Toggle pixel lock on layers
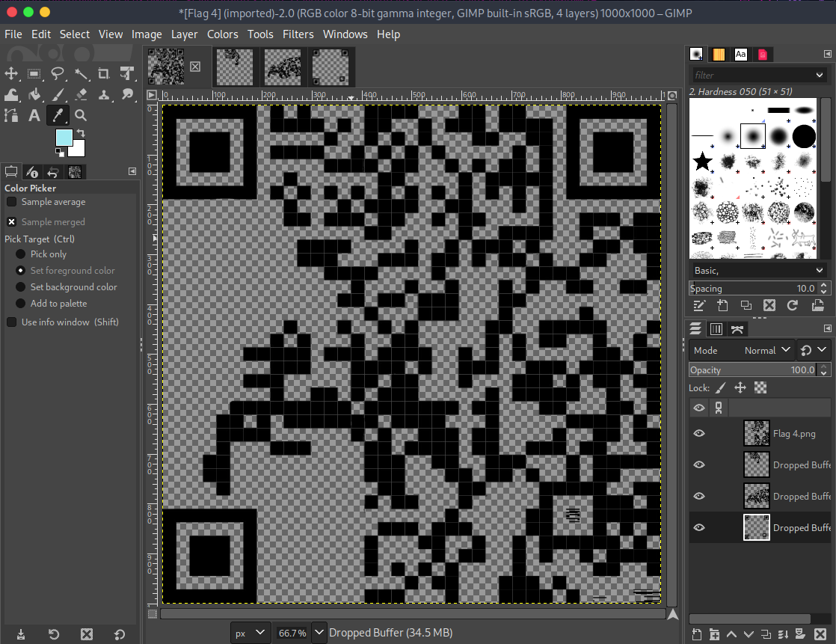 click(720, 388)
